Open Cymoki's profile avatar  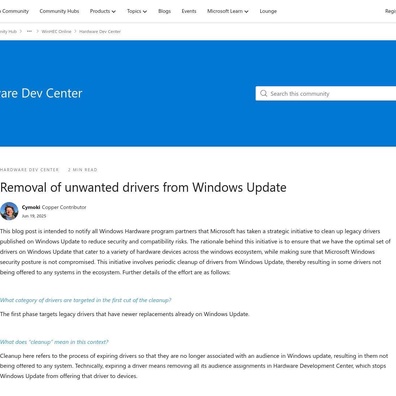pyautogui.click(x=9, y=211)
